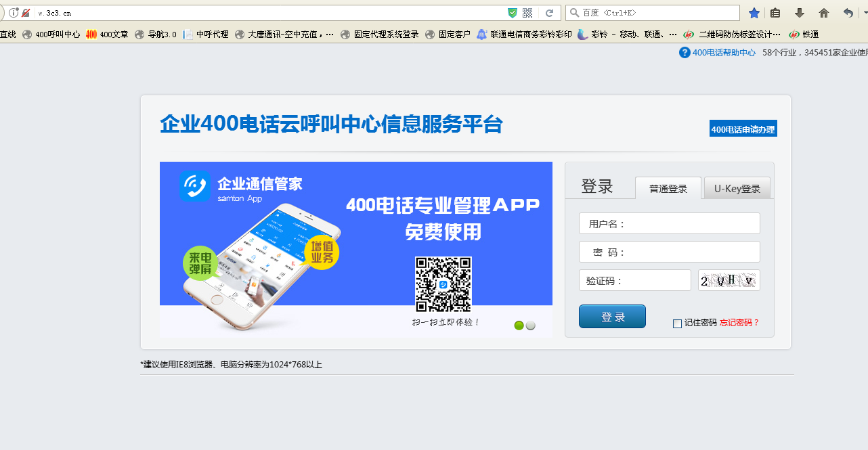Screen dimensions: 868x450
Task: Click the 忘记密码？ link
Action: point(739,323)
